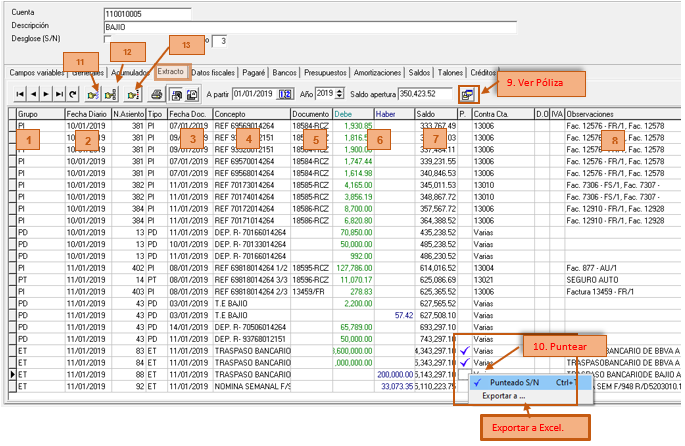This screenshot has height=446, width=685.
Task: Open Ver Póliza icon next to Saldo apertura
Action: [468, 95]
